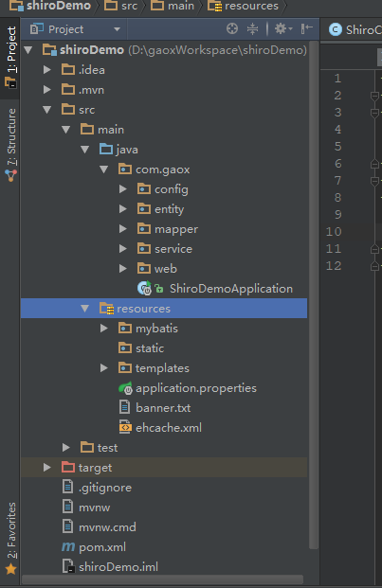Click the shiroDemo.iml module file icon
Screen dimensions: 382x588
68,566
